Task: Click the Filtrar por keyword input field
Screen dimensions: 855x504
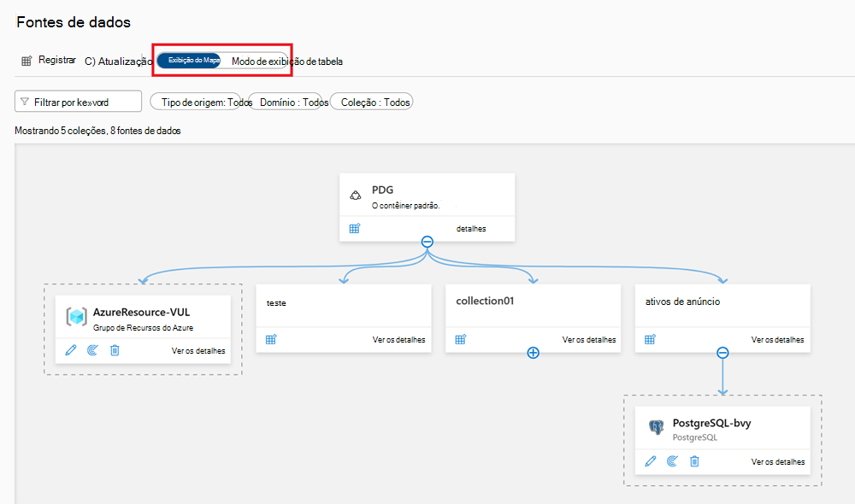Action: click(78, 101)
